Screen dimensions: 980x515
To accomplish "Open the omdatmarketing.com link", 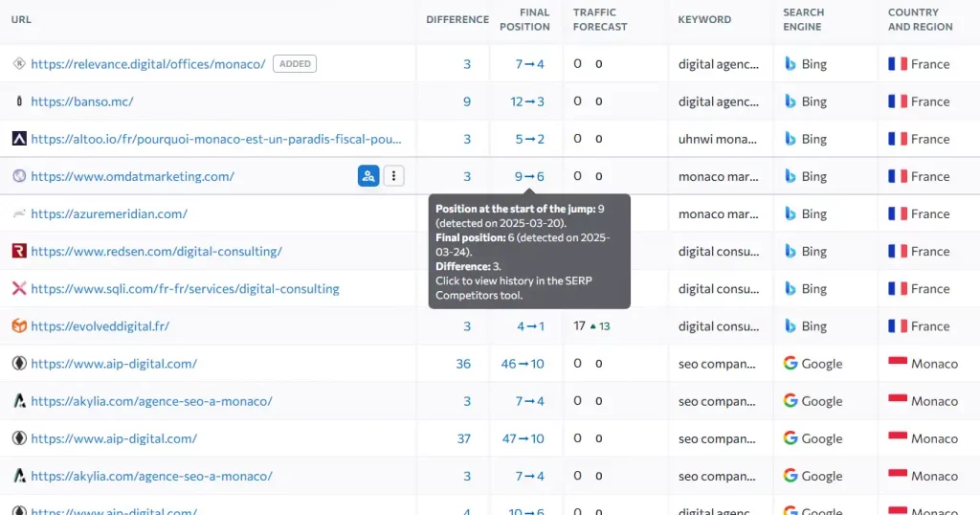I will 132,176.
